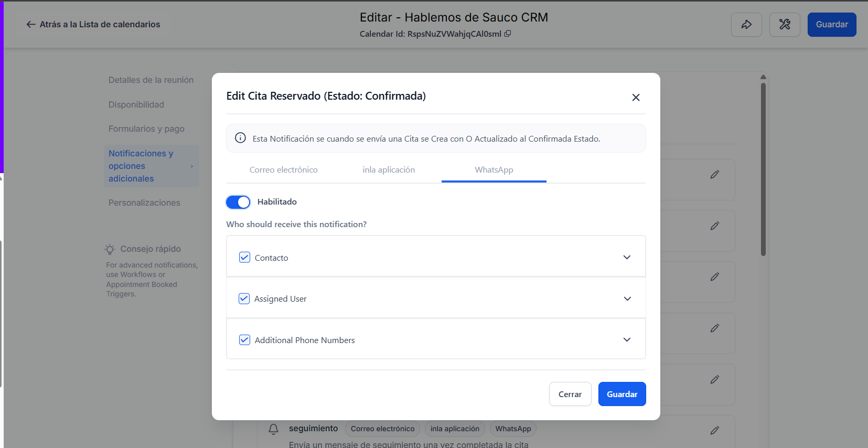This screenshot has height=448, width=868.
Task: Open the tools wrench icon button
Action: coord(785,25)
